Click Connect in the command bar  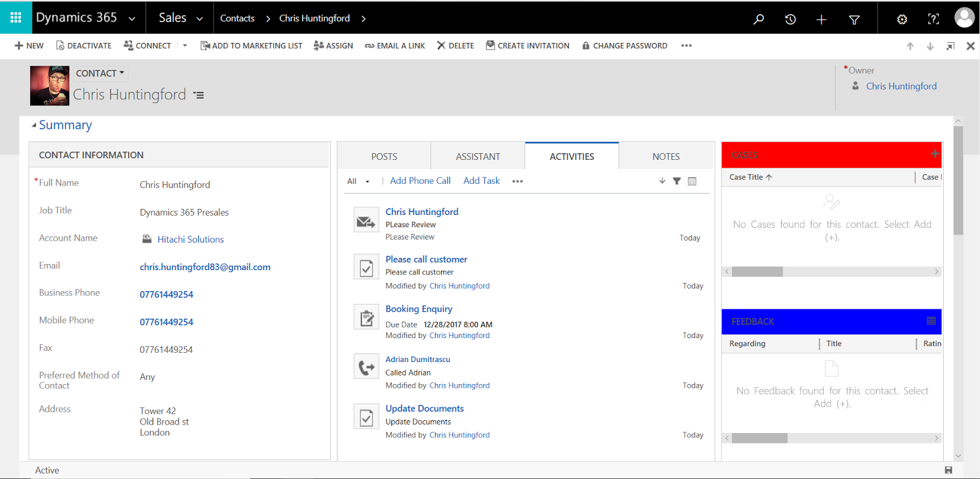coord(147,46)
